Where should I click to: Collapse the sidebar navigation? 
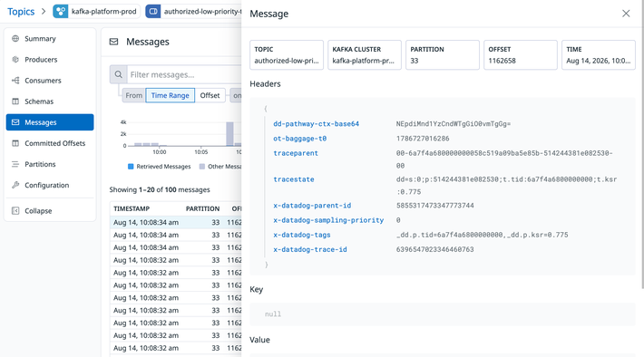click(x=50, y=211)
